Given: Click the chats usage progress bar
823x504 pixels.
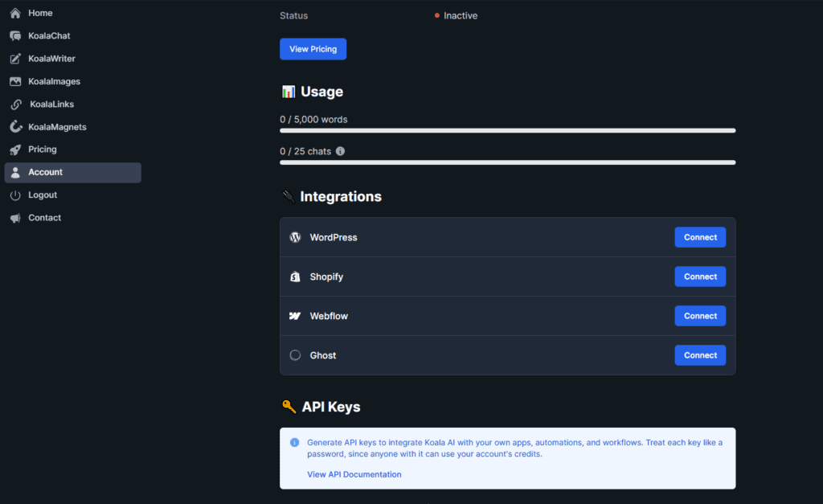Looking at the screenshot, I should (508, 162).
